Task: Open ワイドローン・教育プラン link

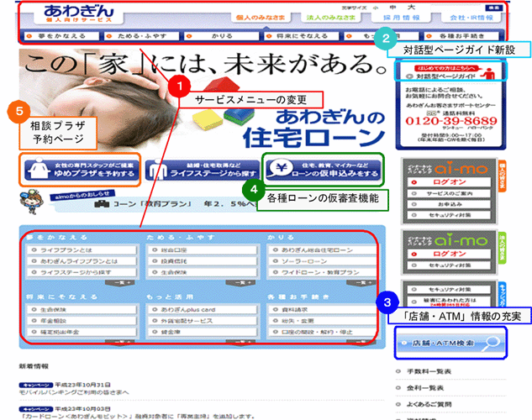Action: click(x=323, y=272)
